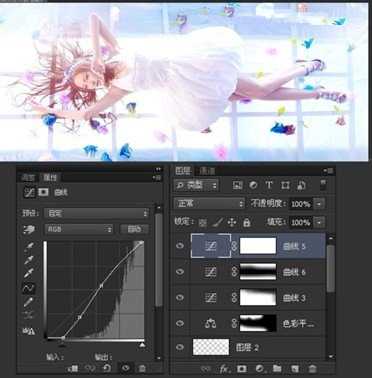372x378 pixels.
Task: Create new fill or adjustment layer
Action: (x=259, y=369)
